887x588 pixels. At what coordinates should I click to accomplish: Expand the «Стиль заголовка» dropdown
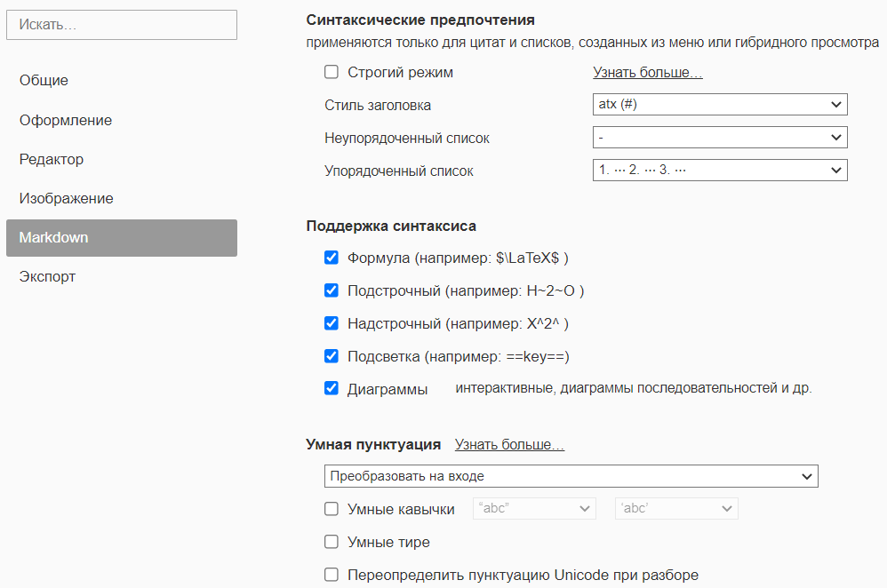pyautogui.click(x=720, y=105)
